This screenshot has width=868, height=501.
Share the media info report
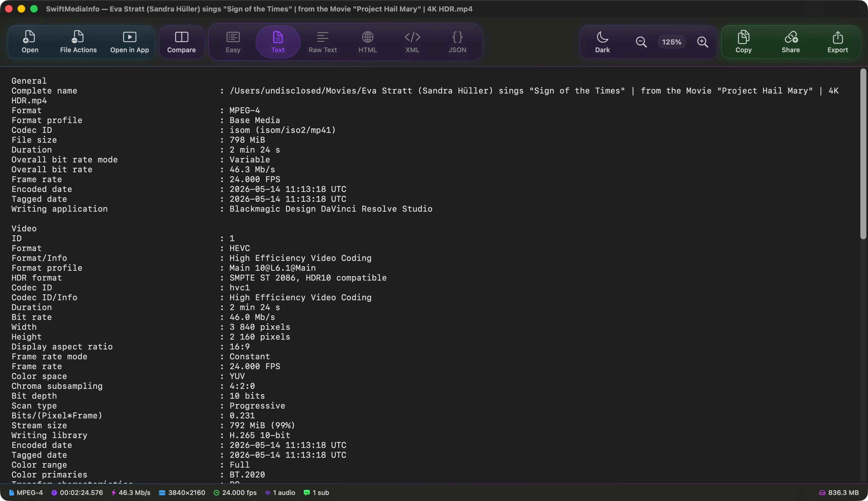(791, 42)
